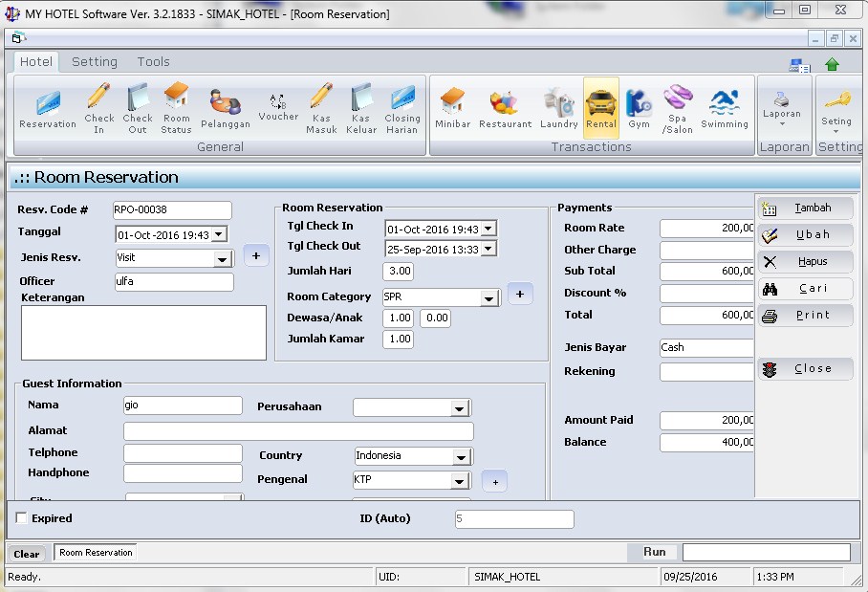Enable the Expired checkbox

20,516
